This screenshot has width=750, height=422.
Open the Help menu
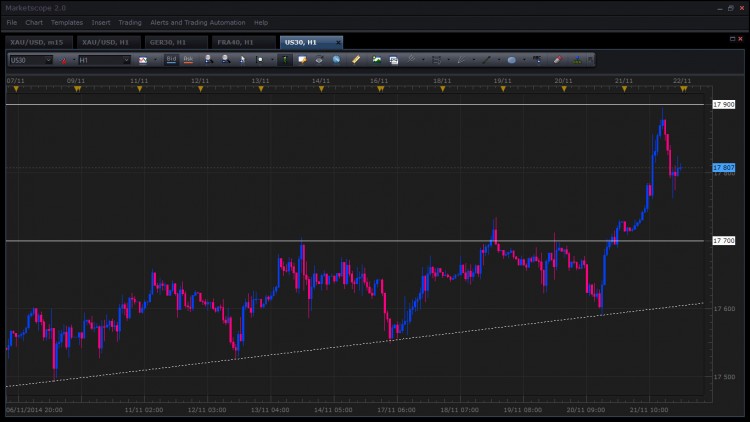click(x=261, y=22)
